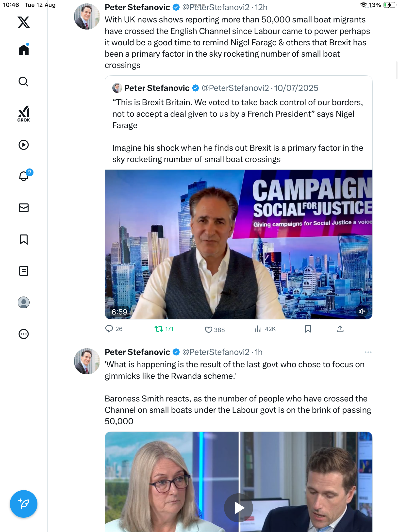Screen dimensions: 399x532
Task: Launch Grok from the sidebar
Action: click(24, 114)
